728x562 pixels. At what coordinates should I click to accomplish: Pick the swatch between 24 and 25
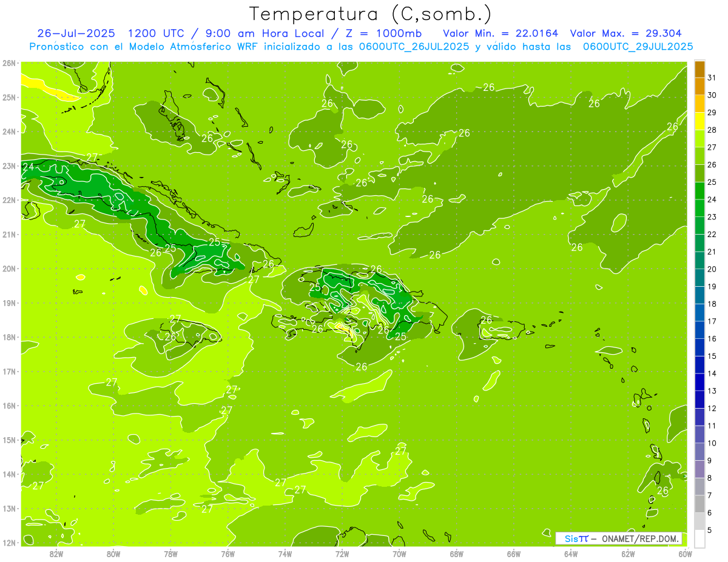699,191
